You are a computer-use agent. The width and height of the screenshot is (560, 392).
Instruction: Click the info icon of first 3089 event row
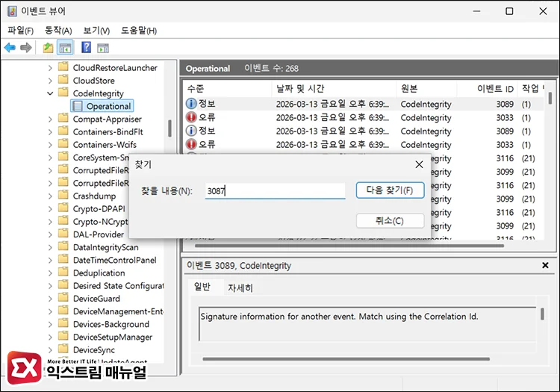(191, 104)
